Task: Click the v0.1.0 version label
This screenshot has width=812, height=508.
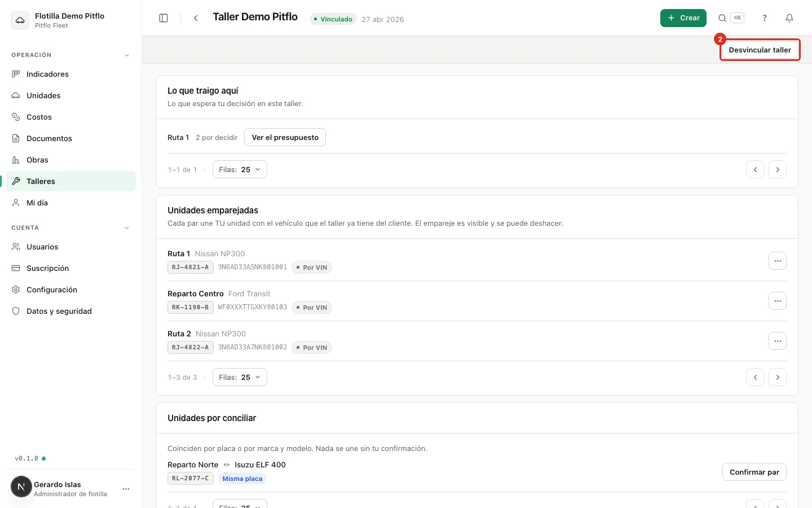Action: (27, 458)
